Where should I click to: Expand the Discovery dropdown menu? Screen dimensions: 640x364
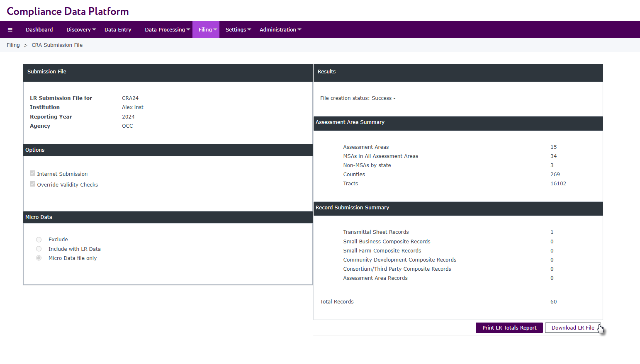81,30
